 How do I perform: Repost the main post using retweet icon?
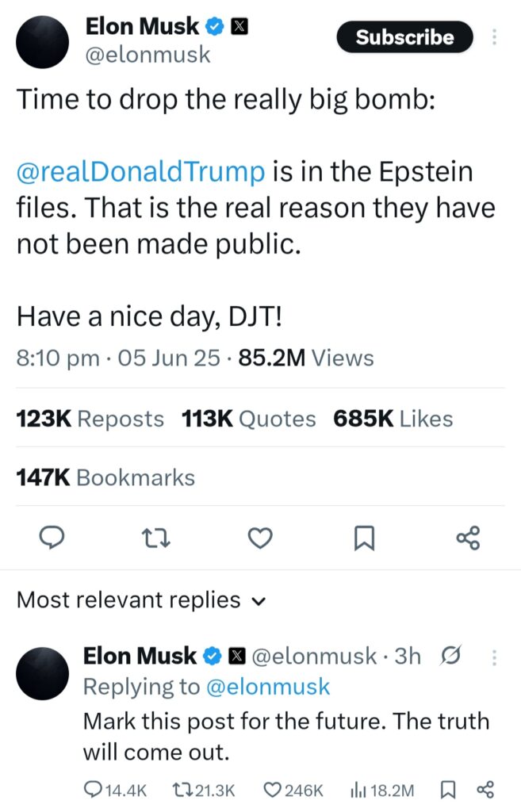coord(156,538)
